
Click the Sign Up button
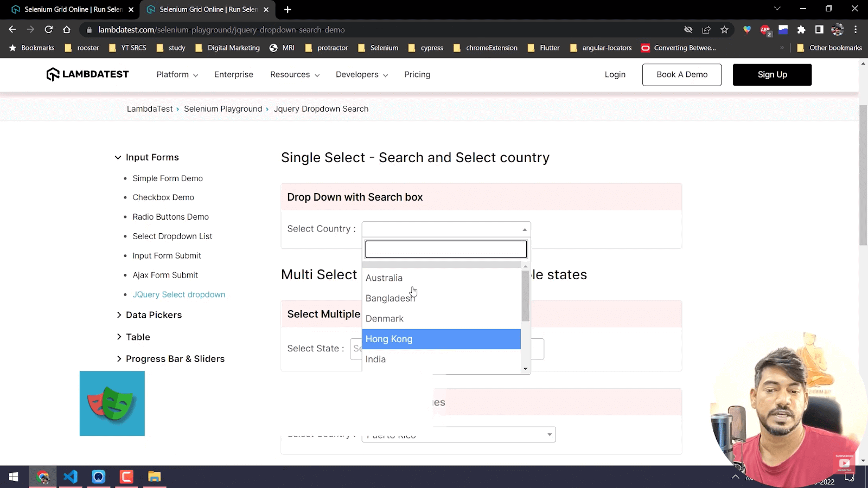tap(772, 74)
